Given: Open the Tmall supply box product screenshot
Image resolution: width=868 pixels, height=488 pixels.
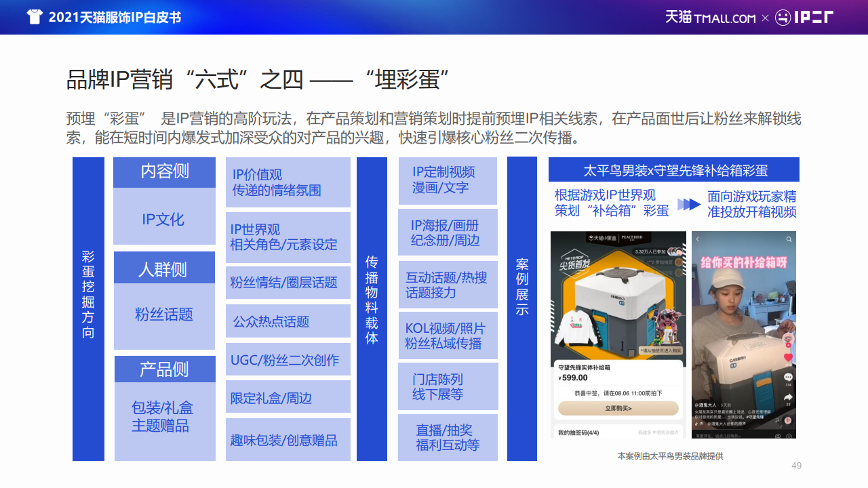Looking at the screenshot, I should (618, 335).
